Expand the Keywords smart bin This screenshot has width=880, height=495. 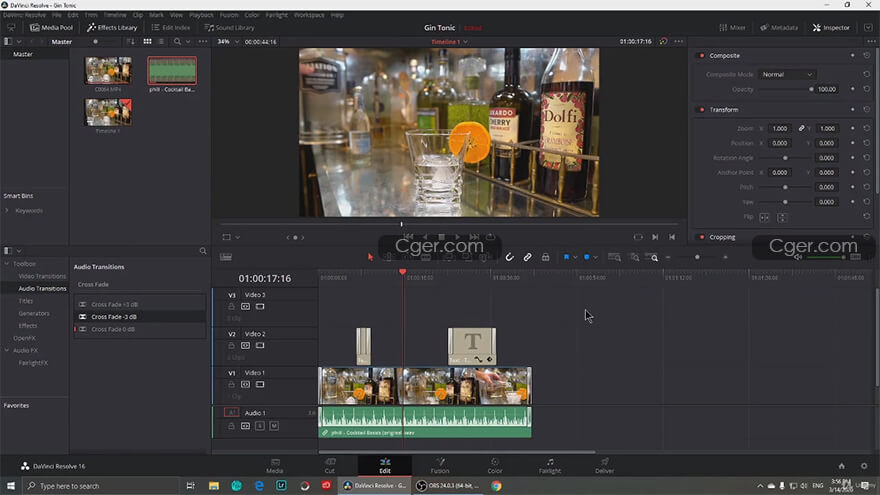(7, 210)
